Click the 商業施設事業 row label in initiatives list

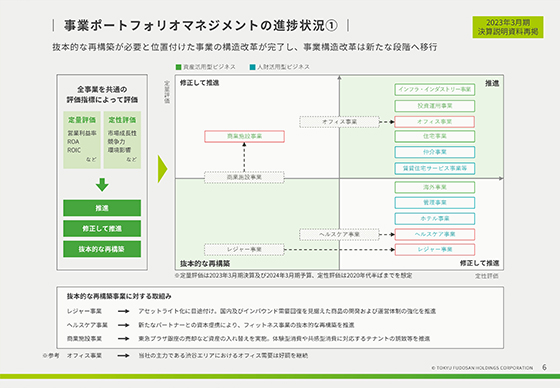[x=84, y=338]
